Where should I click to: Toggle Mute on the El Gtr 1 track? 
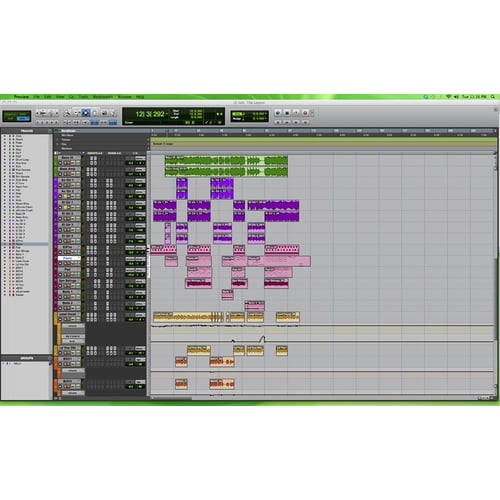point(69,207)
